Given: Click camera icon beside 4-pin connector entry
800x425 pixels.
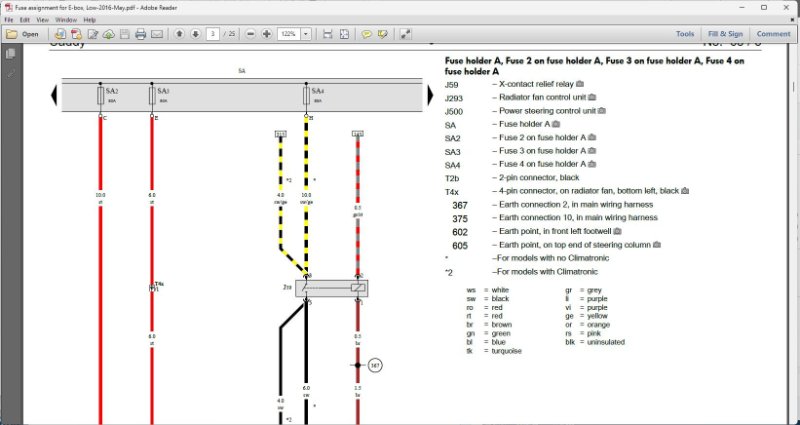Looking at the screenshot, I should coord(685,191).
